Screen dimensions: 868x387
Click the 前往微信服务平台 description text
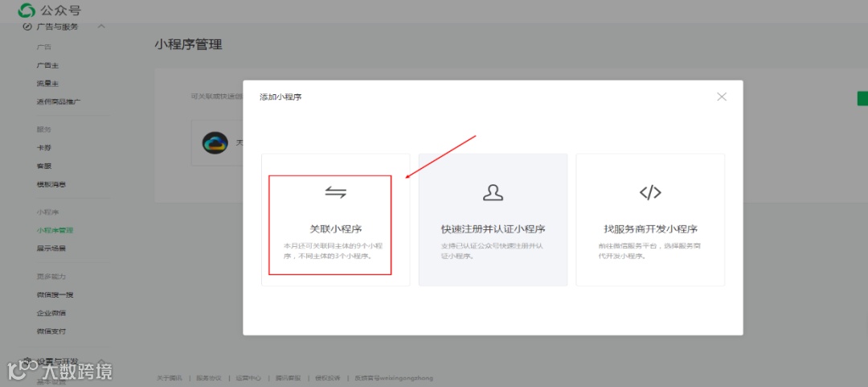(x=650, y=251)
